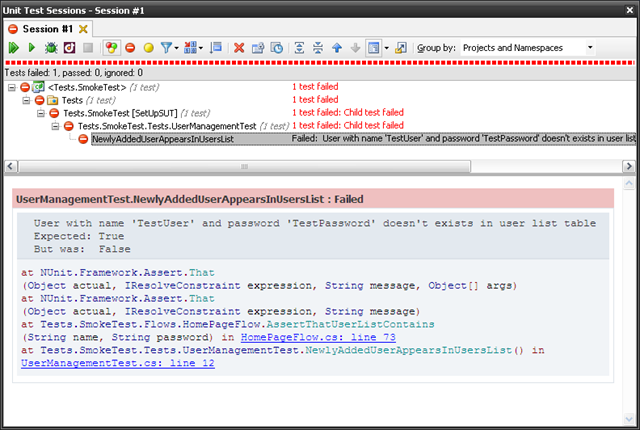640x430 pixels.
Task: Switch to the Session #1 tab
Action: click(47, 29)
